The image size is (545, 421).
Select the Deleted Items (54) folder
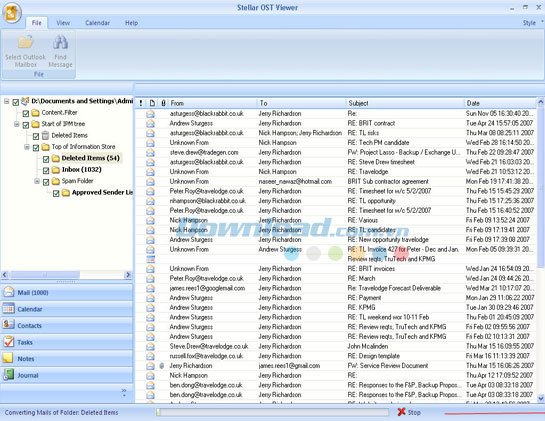tap(90, 158)
